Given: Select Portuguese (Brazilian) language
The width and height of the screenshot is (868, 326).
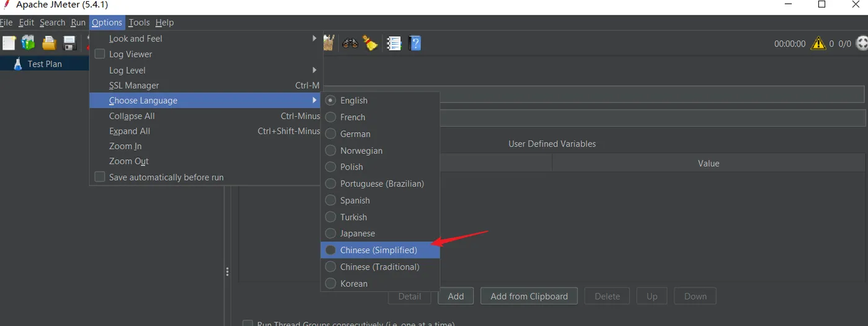Looking at the screenshot, I should pyautogui.click(x=380, y=183).
